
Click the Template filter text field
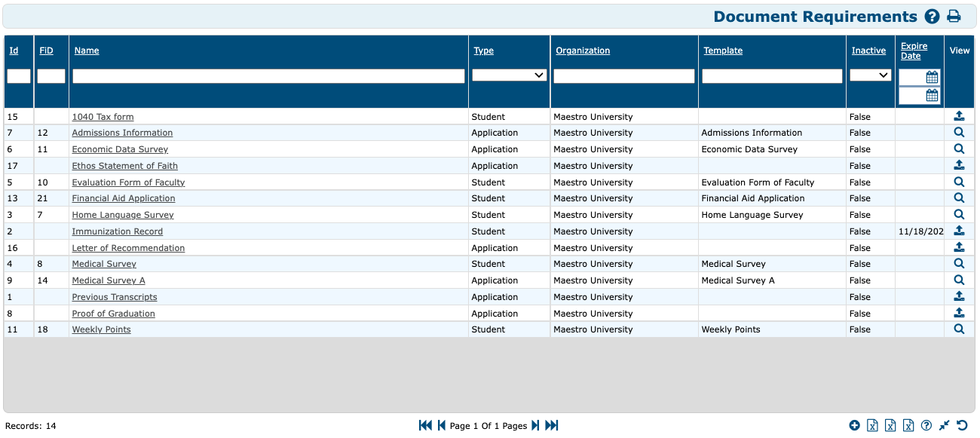pyautogui.click(x=771, y=76)
